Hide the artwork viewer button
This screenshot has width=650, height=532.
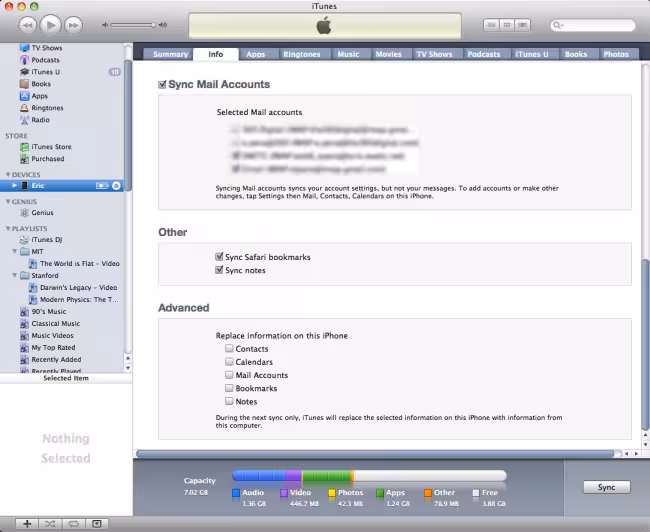97,524
